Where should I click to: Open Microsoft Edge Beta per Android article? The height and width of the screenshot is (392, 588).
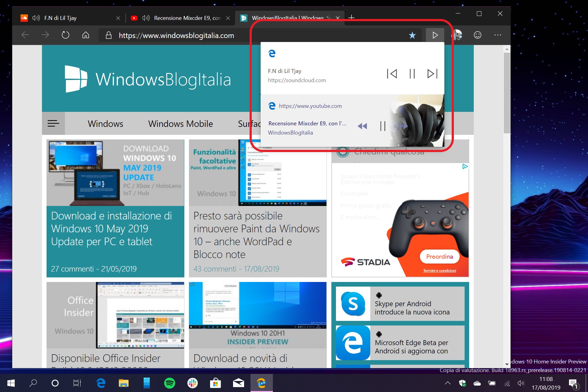[x=400, y=343]
